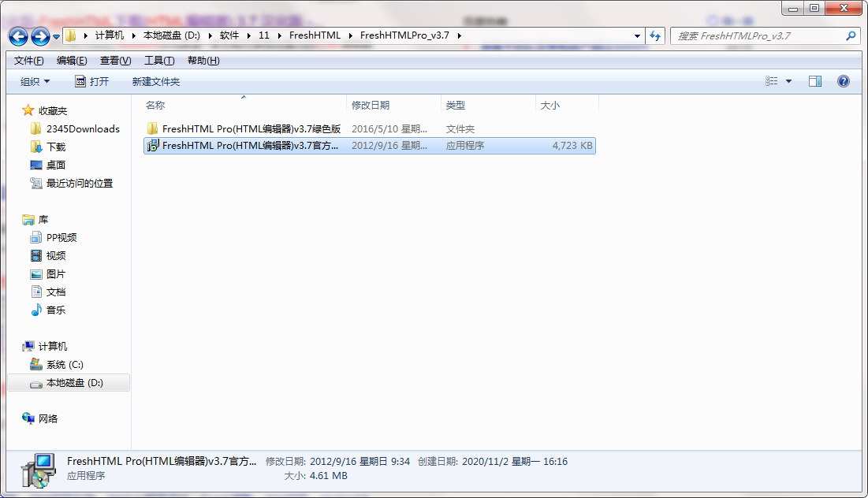Open the address bar history dropdown

click(637, 36)
